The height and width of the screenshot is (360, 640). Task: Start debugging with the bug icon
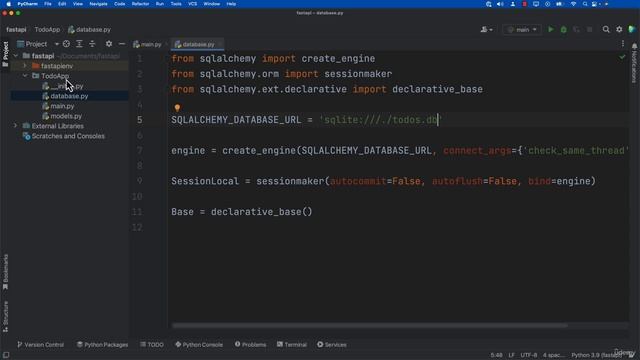[564, 29]
